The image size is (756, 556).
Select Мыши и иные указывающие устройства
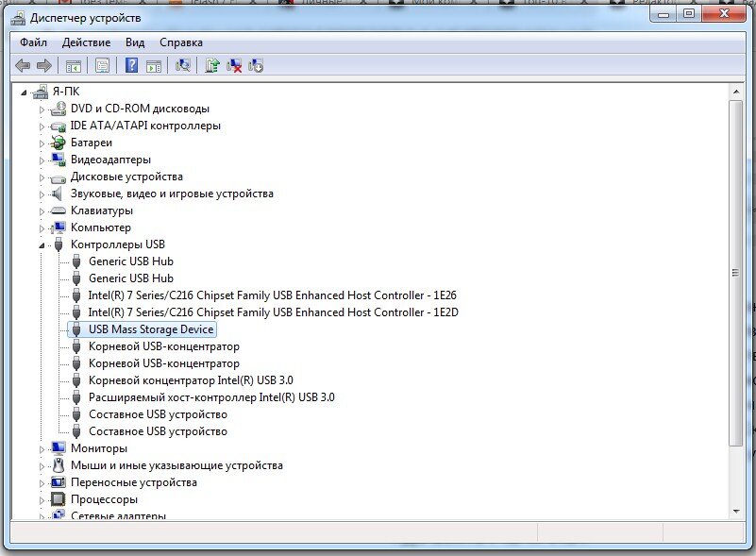coord(176,465)
